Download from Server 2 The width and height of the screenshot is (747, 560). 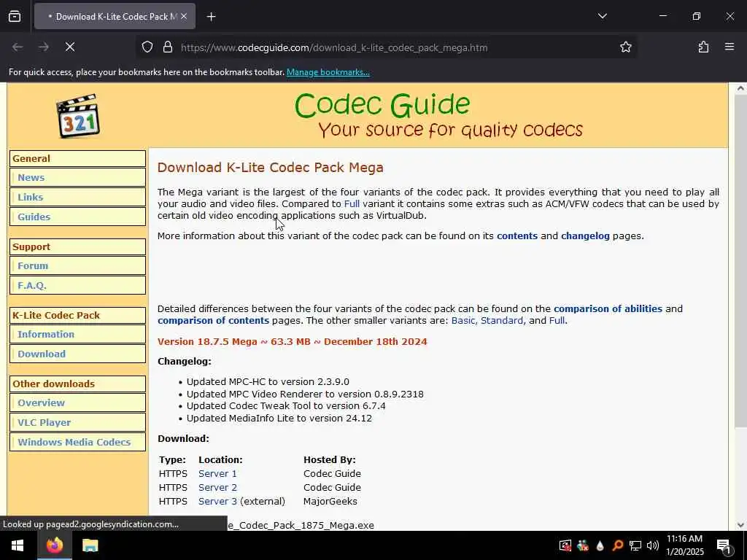pos(217,487)
